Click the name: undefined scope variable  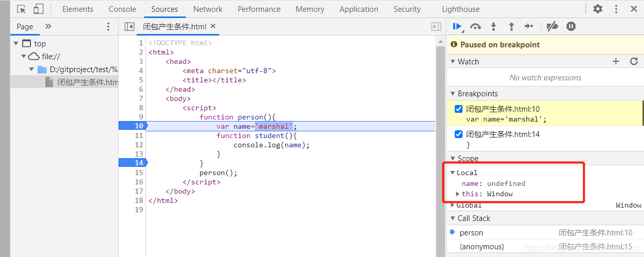coord(493,183)
